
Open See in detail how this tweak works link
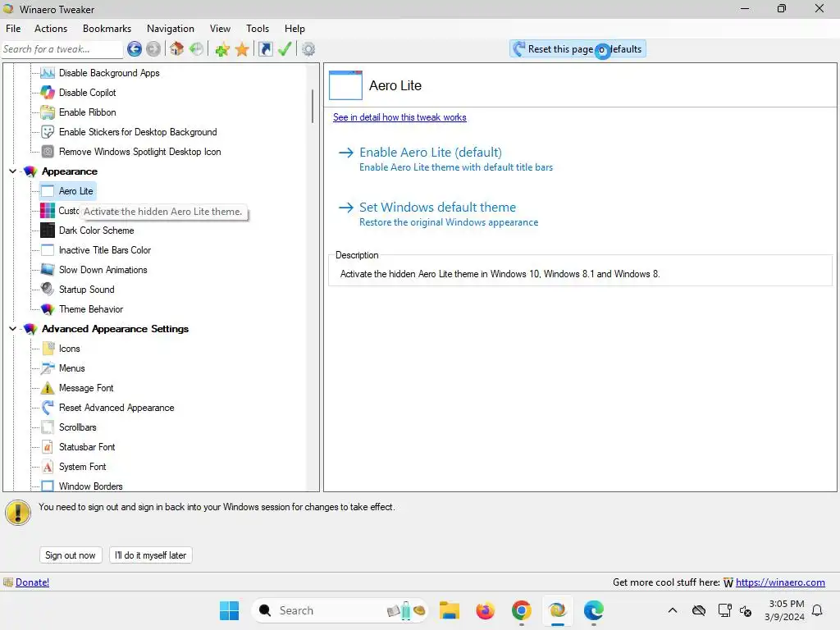click(x=399, y=117)
